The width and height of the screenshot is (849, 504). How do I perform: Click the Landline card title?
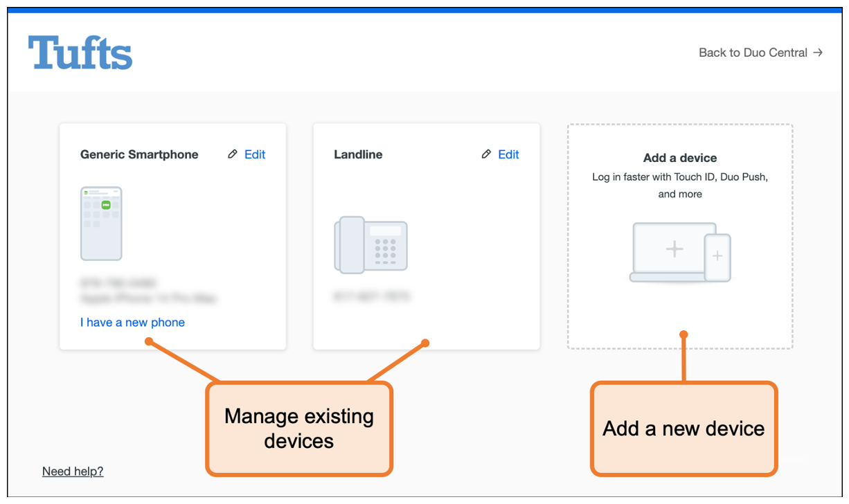(358, 154)
